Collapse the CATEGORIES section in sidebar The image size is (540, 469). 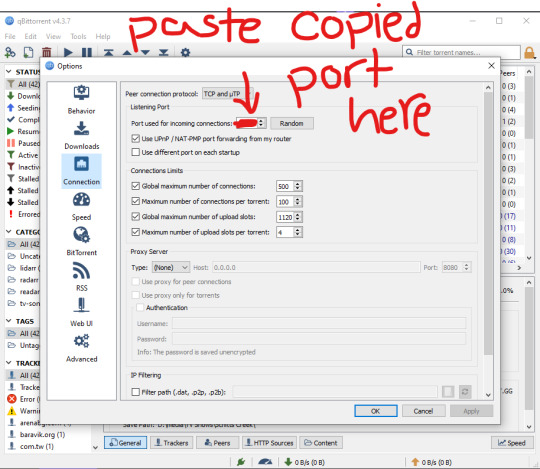[x=9, y=232]
